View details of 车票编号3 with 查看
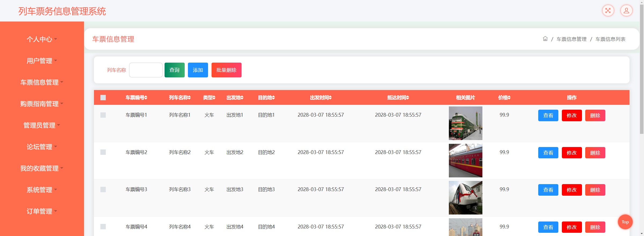 [x=548, y=190]
